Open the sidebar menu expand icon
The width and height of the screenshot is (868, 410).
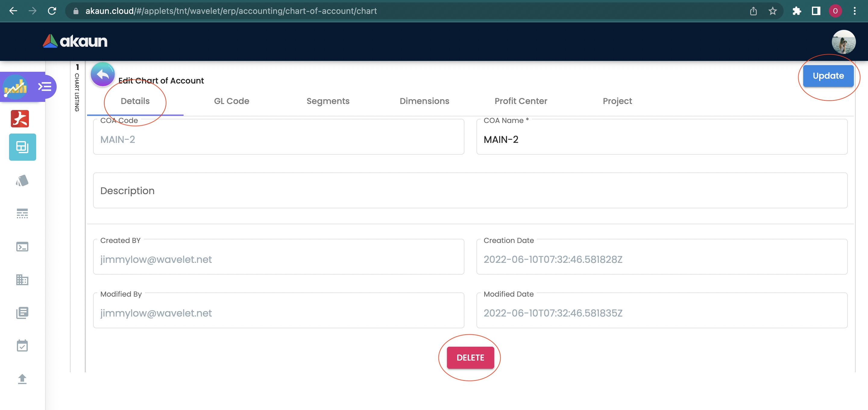pos(45,87)
